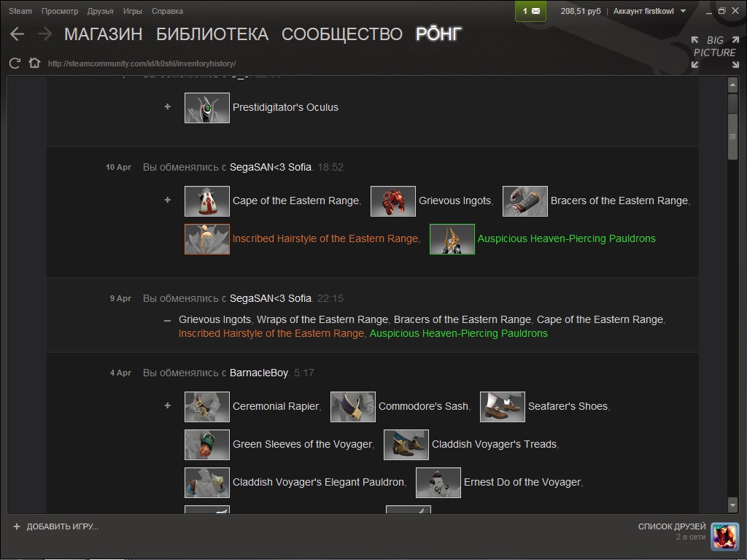Click the scrollbar up arrow

point(732,86)
